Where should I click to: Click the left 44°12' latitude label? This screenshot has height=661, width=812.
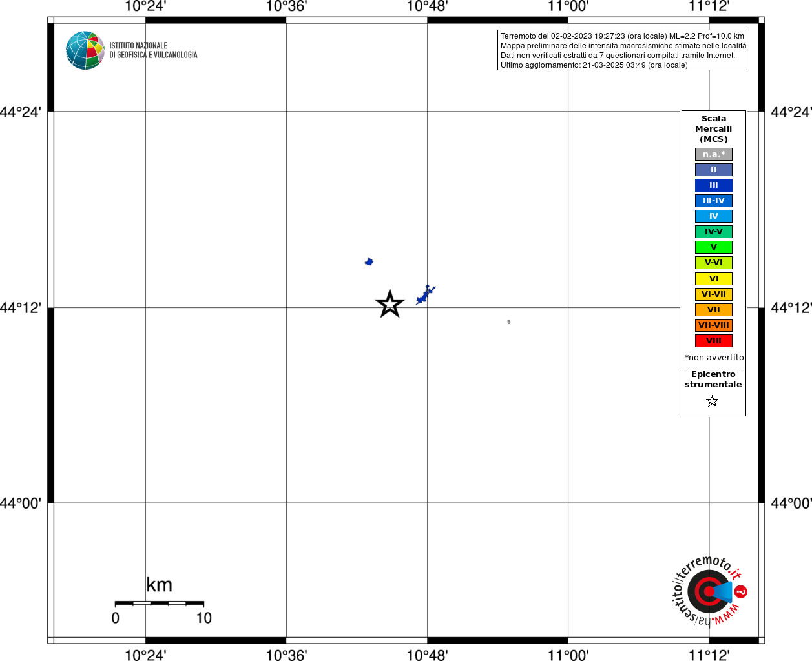point(21,308)
